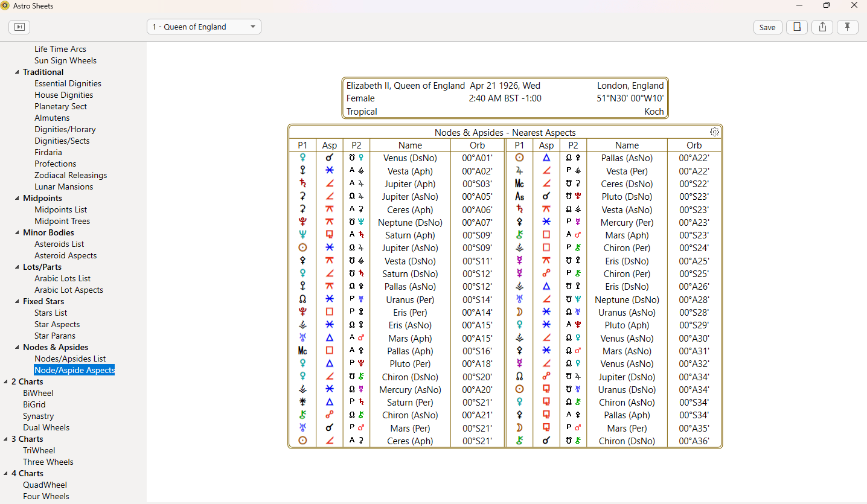Open Midpoint Trees sheet
Viewport: 867px width, 504px height.
[x=62, y=221]
